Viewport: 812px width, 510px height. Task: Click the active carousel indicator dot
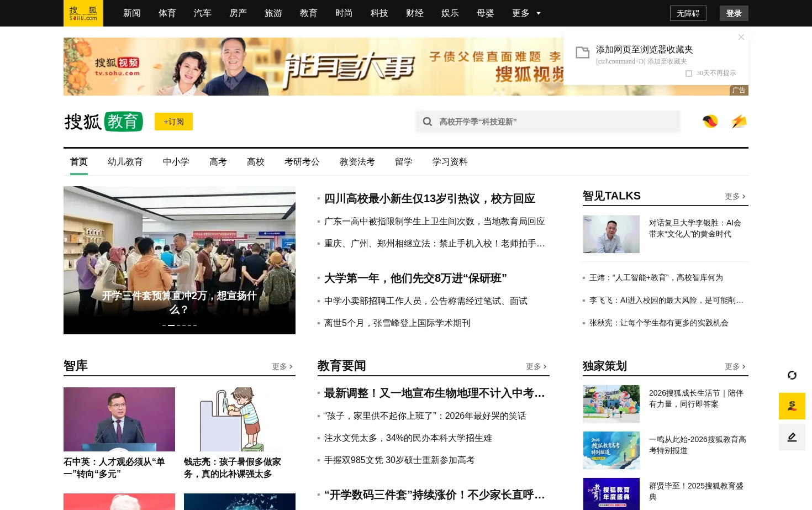(x=171, y=325)
